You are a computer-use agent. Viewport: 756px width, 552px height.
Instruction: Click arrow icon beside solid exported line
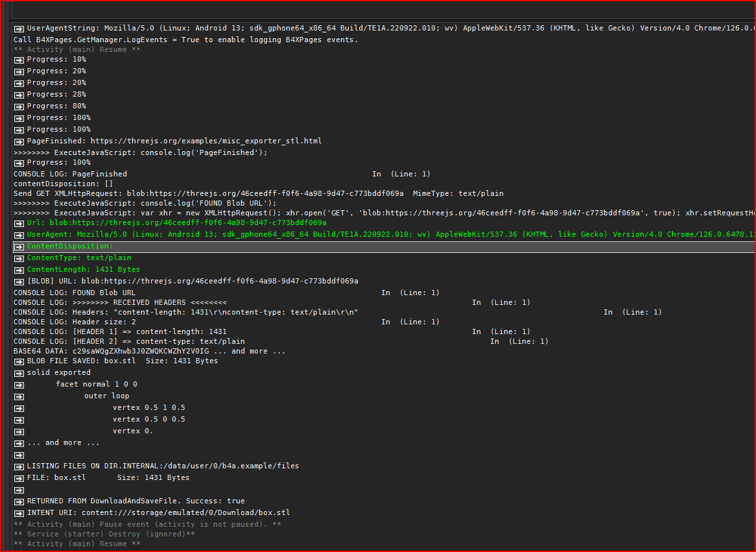(x=19, y=373)
